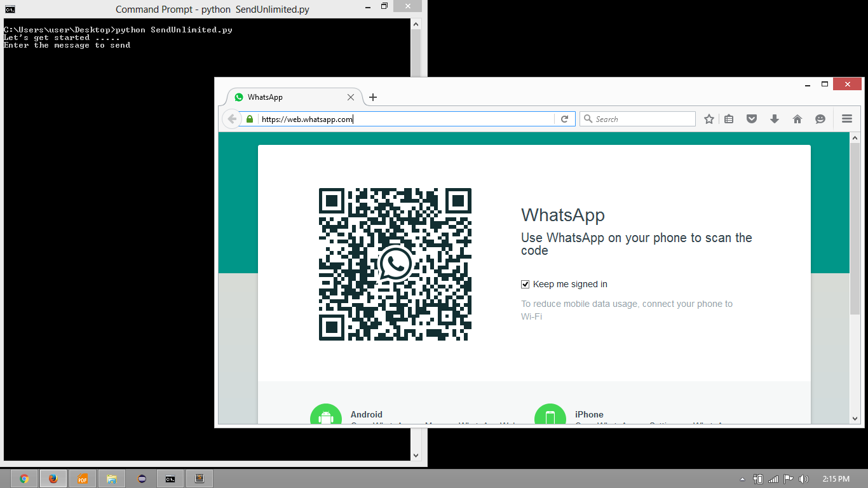Click the Firefox URL address field
Screen dimensions: 868x488
click(407, 119)
